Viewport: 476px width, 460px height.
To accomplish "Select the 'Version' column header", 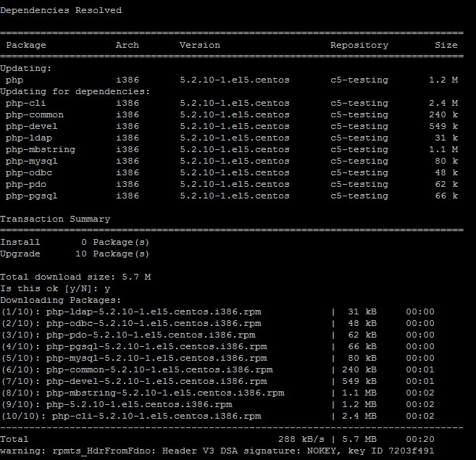I will pyautogui.click(x=200, y=45).
